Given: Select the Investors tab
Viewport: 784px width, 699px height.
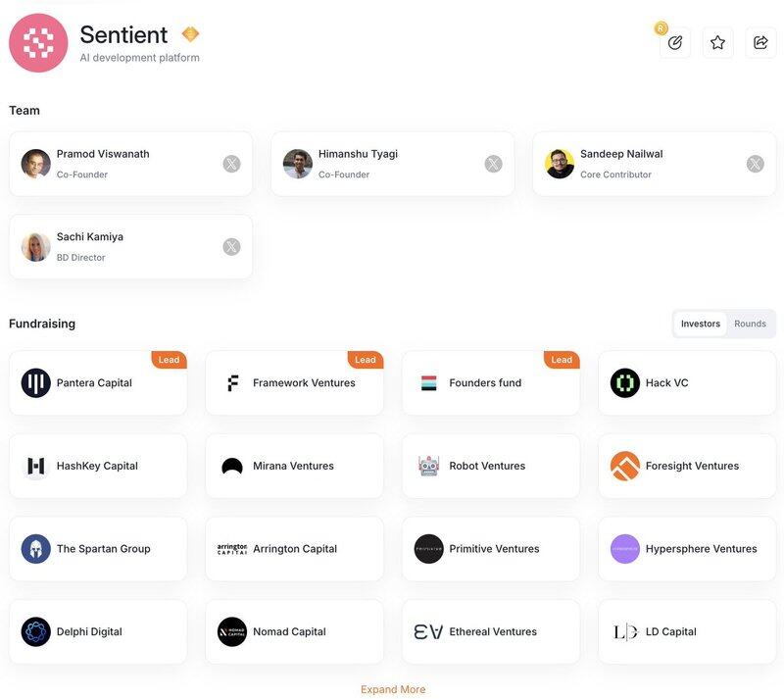Looking at the screenshot, I should [700, 324].
